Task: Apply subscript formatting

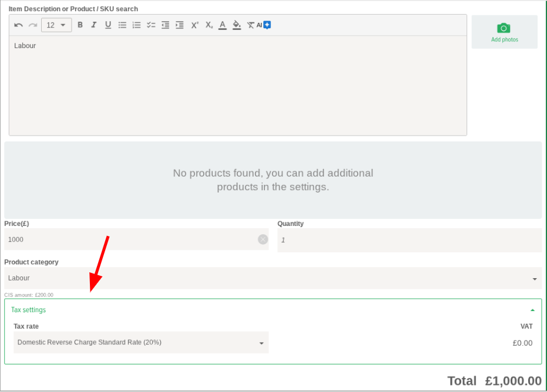Action: [209, 25]
